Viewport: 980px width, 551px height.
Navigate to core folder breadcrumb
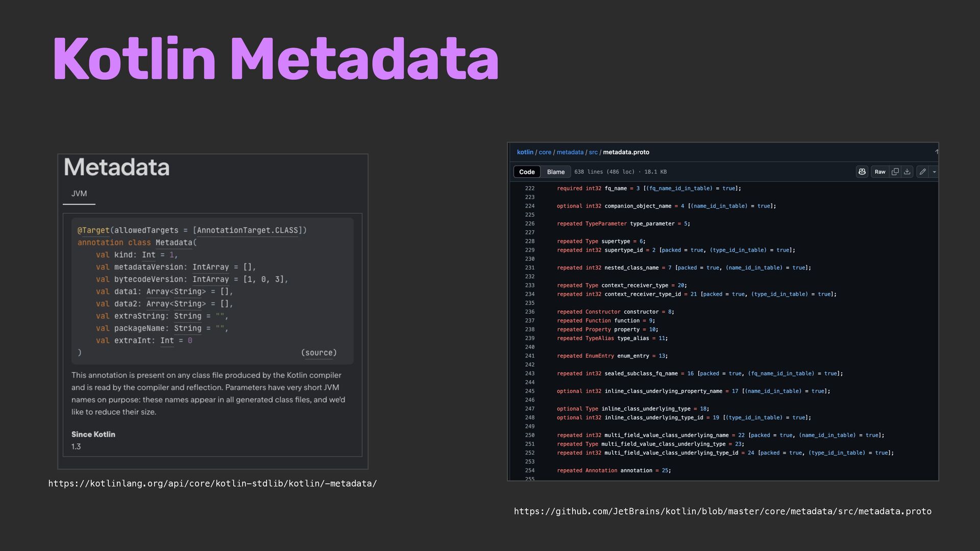pos(545,152)
